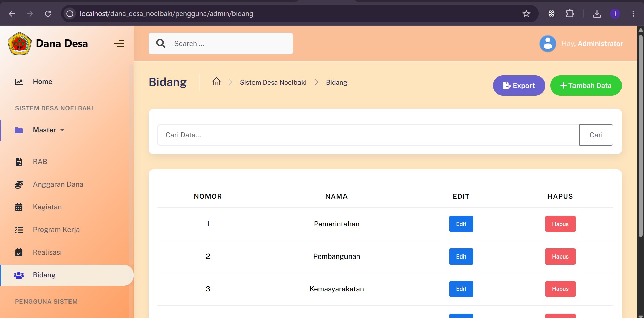Click the Dana Desa brand title
Viewport: 644px width, 318px height.
coord(62,43)
